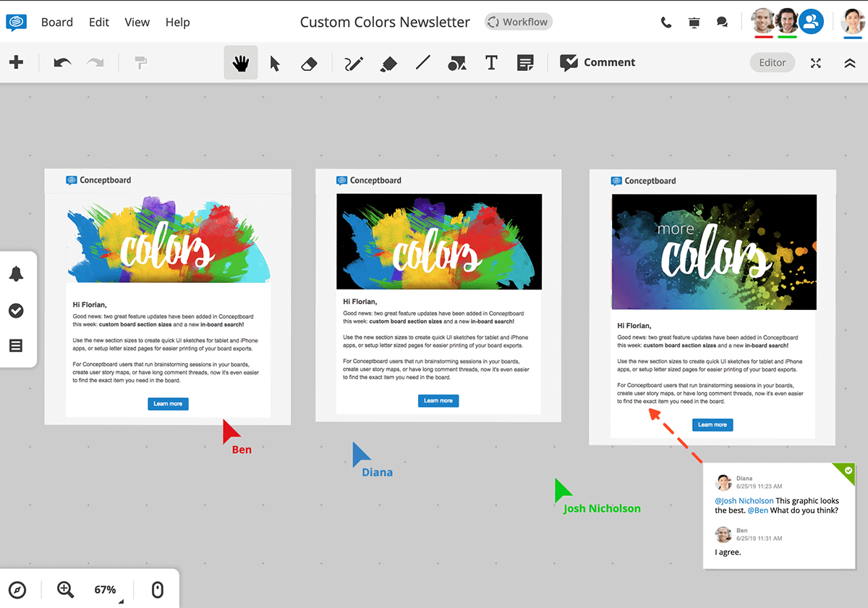Select the freehand pen scribble tool

click(354, 64)
